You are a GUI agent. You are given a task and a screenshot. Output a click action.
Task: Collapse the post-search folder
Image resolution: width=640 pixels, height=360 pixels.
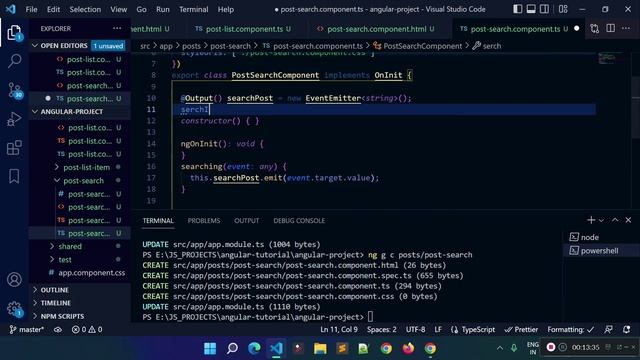pyautogui.click(x=83, y=180)
